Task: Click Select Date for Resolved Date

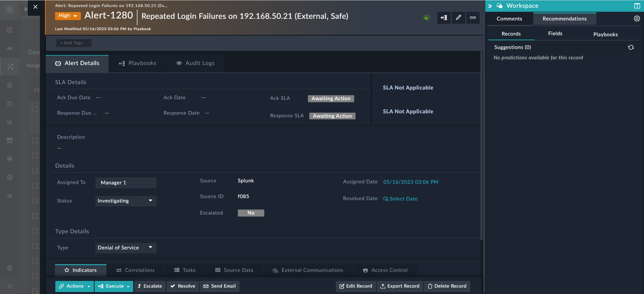Action: (400, 199)
